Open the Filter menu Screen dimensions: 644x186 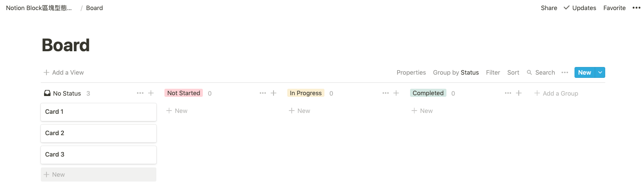coord(493,73)
